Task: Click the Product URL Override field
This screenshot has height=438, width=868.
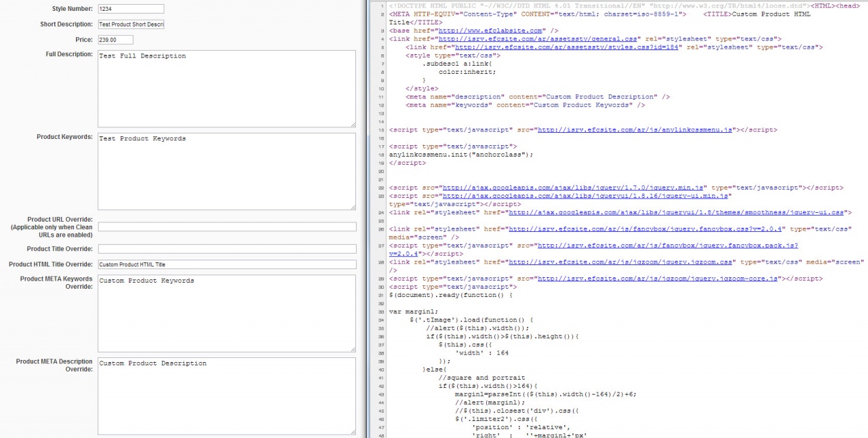Action: 227,227
